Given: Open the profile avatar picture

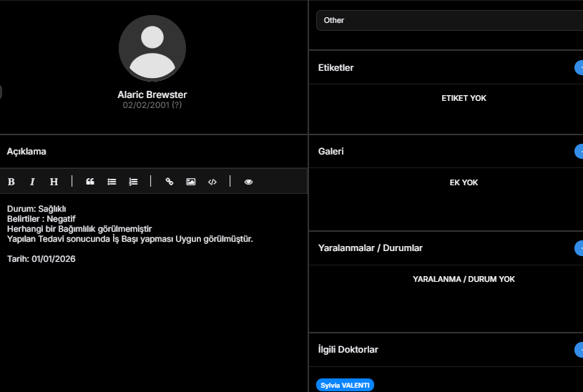Looking at the screenshot, I should point(152,49).
